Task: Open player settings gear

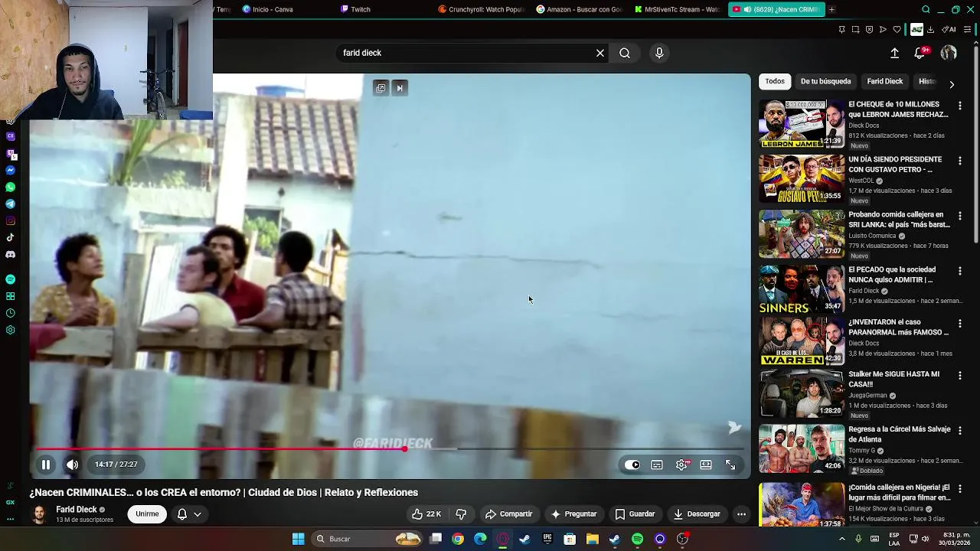Action: (681, 465)
